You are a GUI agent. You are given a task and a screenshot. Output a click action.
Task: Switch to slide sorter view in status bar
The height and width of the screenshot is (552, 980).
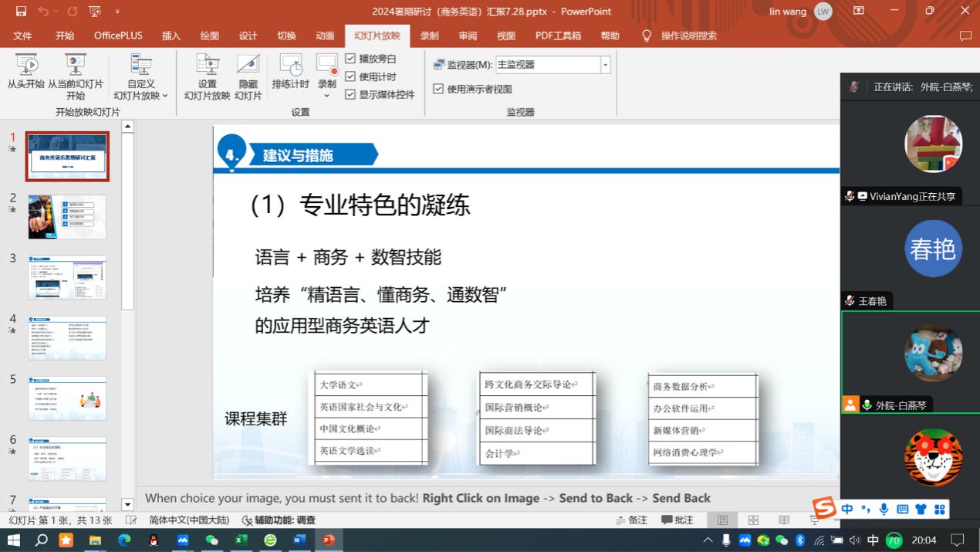tap(753, 520)
